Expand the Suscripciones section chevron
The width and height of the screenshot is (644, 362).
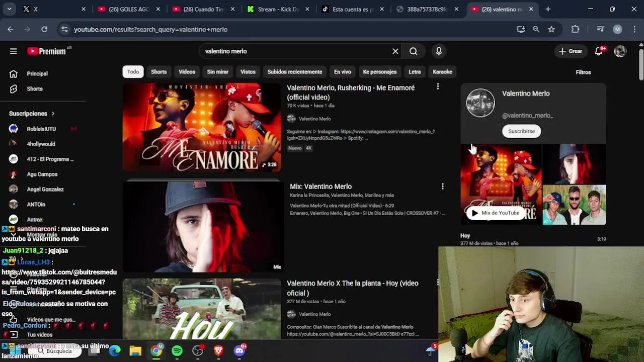pos(53,114)
